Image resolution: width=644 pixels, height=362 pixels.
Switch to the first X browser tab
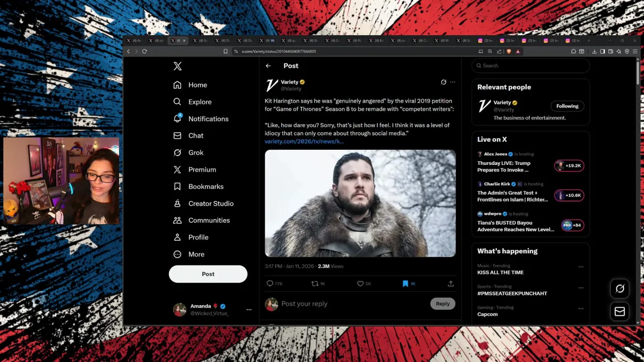pos(134,41)
